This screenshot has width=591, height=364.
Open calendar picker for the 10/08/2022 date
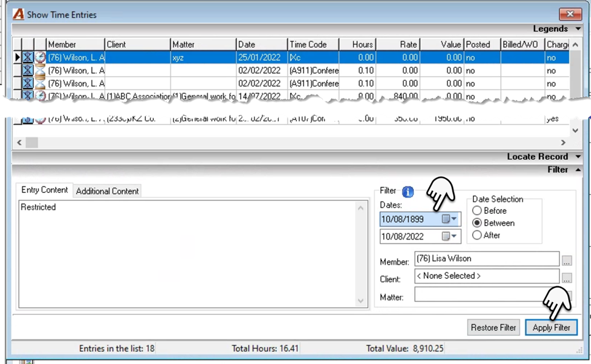pyautogui.click(x=449, y=237)
